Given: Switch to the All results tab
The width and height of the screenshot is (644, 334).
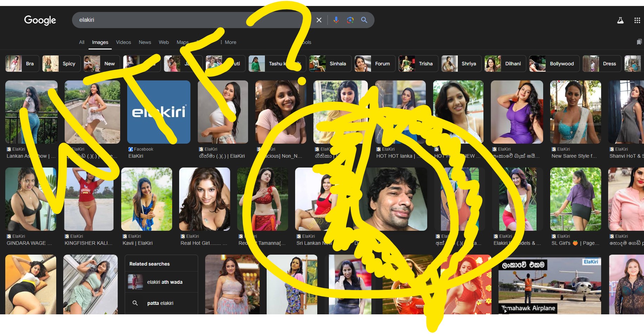Looking at the screenshot, I should [82, 42].
